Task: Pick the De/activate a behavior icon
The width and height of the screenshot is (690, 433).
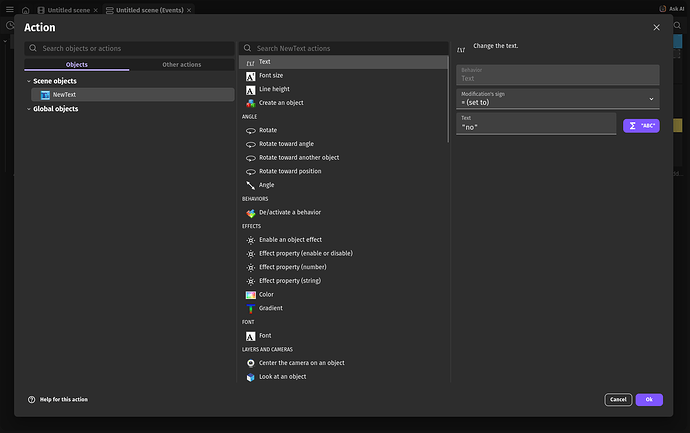Action: click(251, 213)
